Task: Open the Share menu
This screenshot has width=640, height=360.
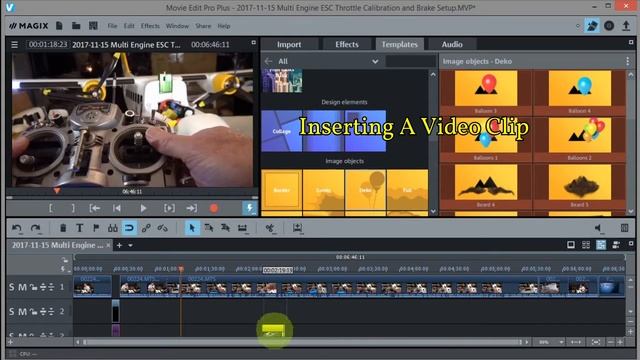Action: [x=203, y=26]
